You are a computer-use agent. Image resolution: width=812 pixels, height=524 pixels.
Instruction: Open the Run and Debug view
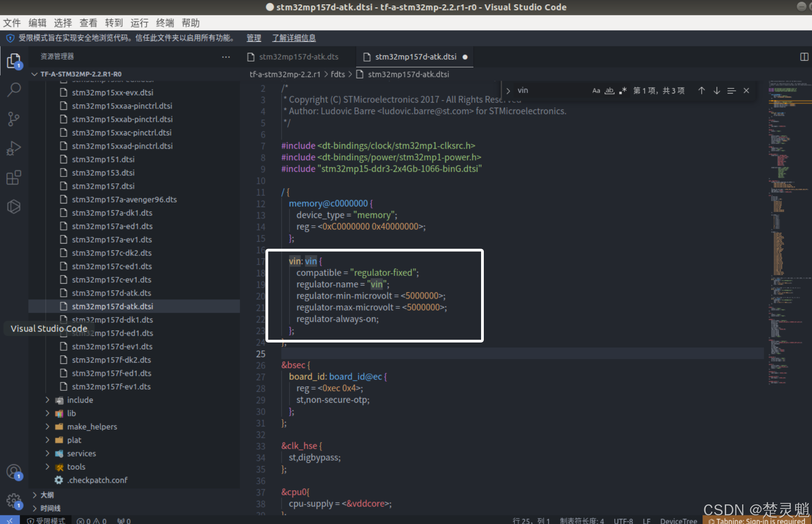coord(14,148)
